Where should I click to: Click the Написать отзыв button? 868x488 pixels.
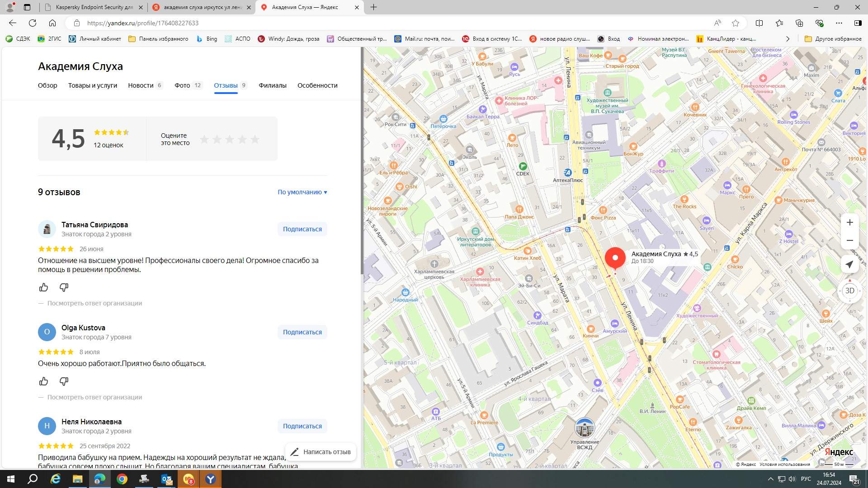tap(321, 452)
